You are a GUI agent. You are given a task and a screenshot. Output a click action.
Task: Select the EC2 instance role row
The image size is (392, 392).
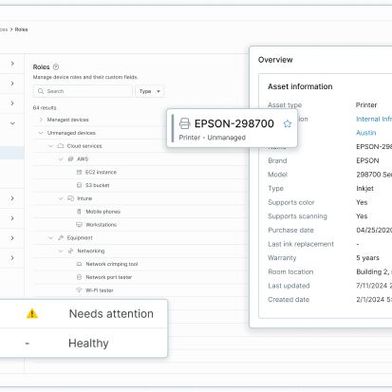click(140, 172)
